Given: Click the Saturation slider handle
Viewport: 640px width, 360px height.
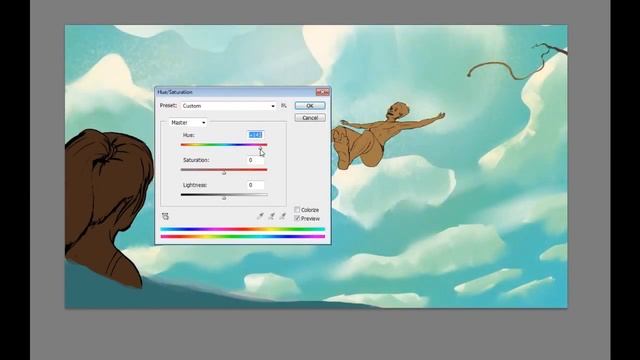Looking at the screenshot, I should click(224, 173).
